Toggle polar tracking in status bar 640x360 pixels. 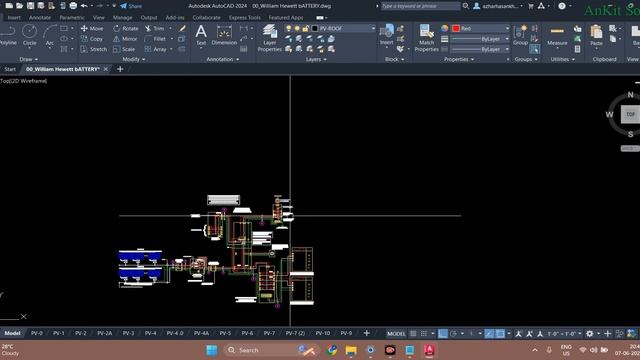(x=453, y=333)
